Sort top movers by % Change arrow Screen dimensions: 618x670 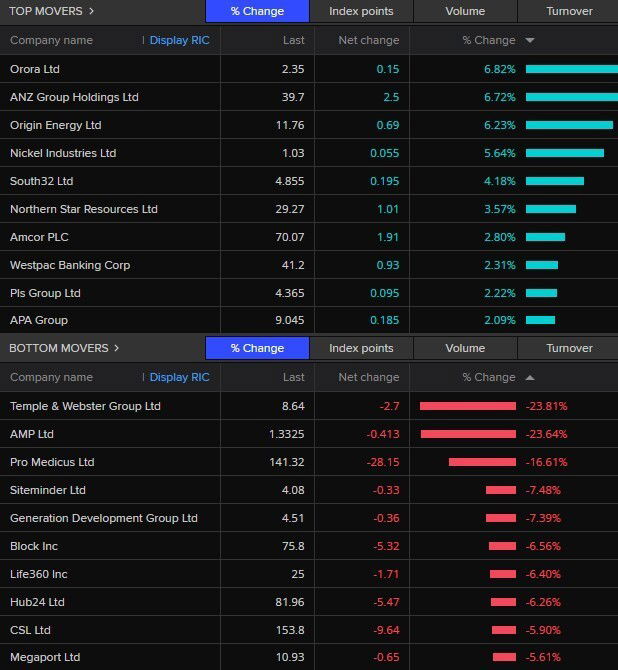529,41
